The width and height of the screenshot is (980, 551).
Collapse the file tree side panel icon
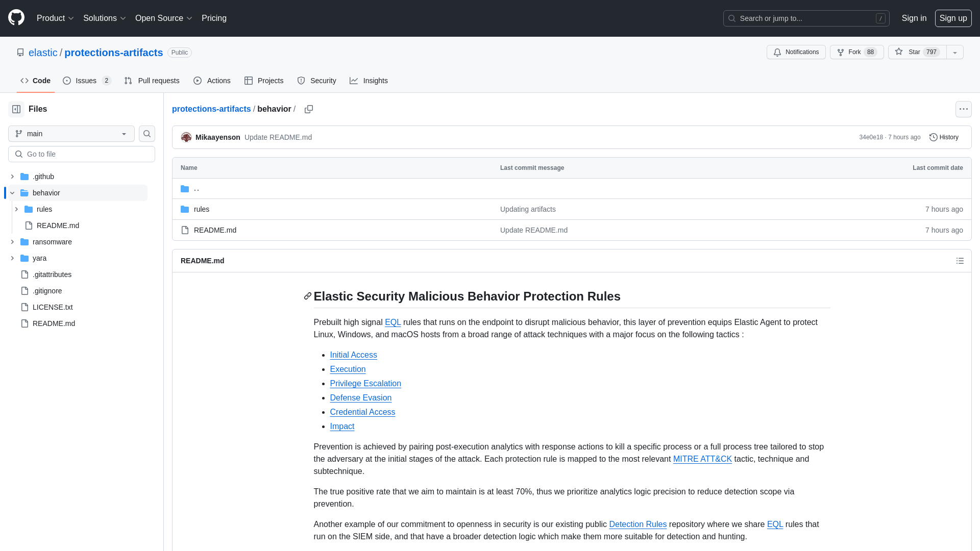(16, 109)
